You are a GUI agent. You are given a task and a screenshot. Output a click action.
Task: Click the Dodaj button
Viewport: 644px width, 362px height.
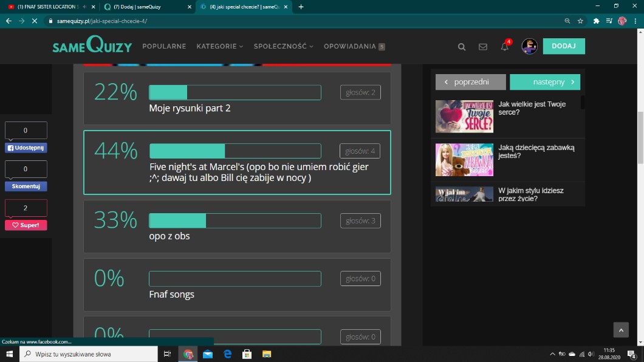pyautogui.click(x=563, y=47)
